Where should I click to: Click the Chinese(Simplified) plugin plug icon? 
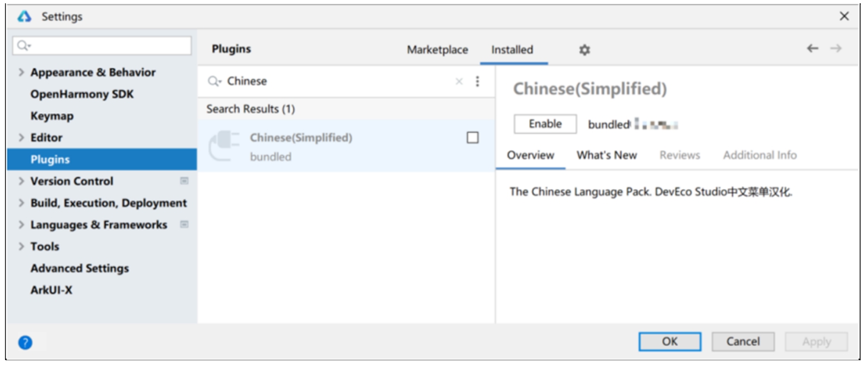click(x=224, y=147)
